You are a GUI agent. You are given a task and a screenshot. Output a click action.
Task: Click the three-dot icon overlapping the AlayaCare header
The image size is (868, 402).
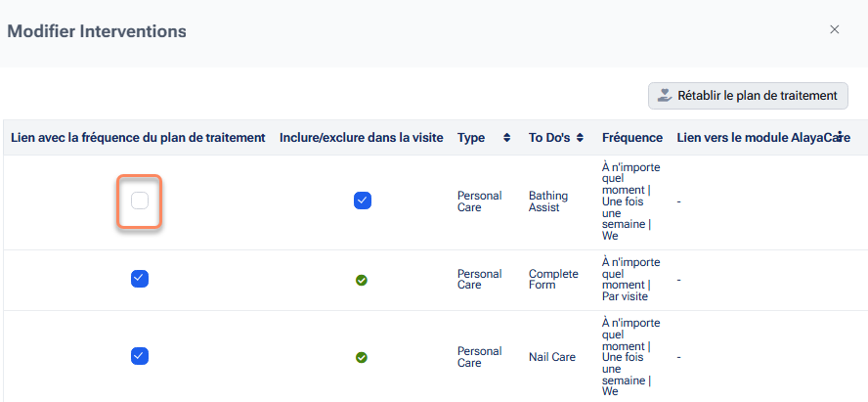click(x=840, y=137)
